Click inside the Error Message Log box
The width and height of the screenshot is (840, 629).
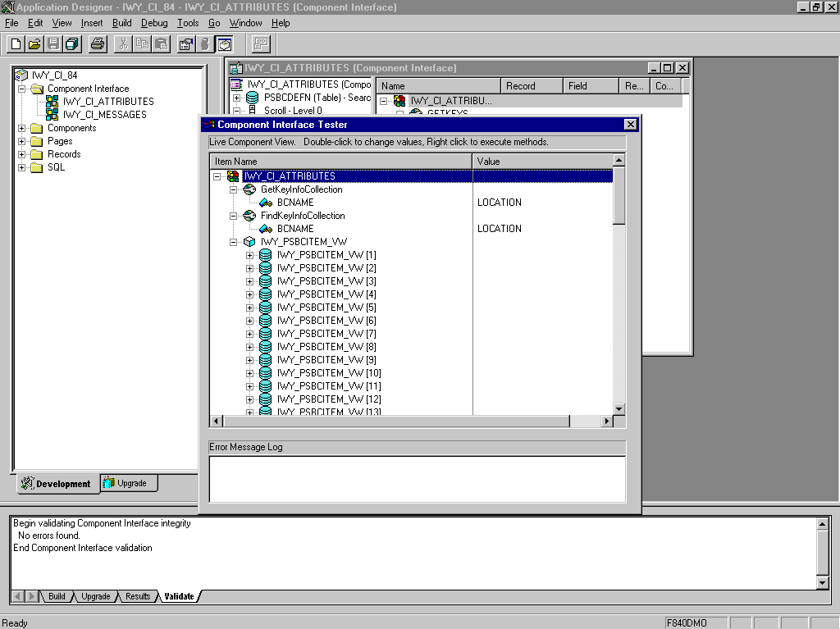[418, 479]
